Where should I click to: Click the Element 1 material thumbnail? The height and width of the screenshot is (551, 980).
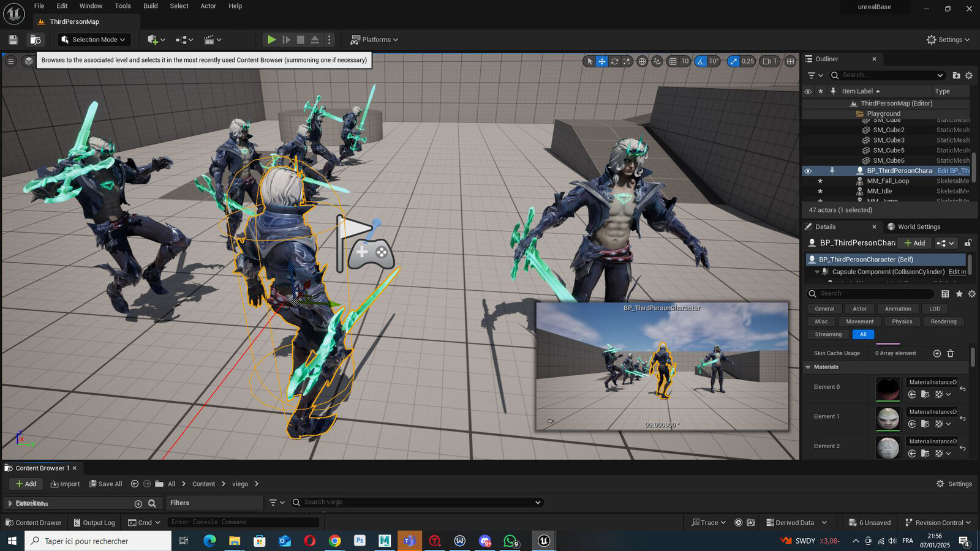tap(888, 418)
